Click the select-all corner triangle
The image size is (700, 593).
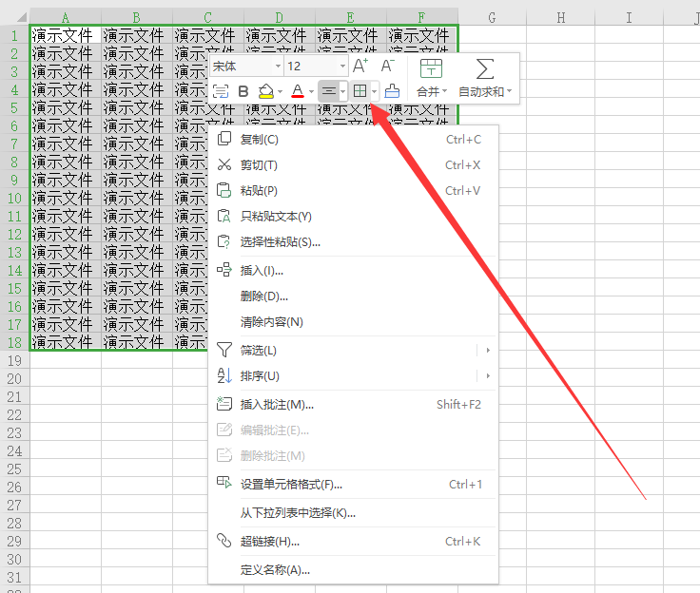click(x=22, y=18)
